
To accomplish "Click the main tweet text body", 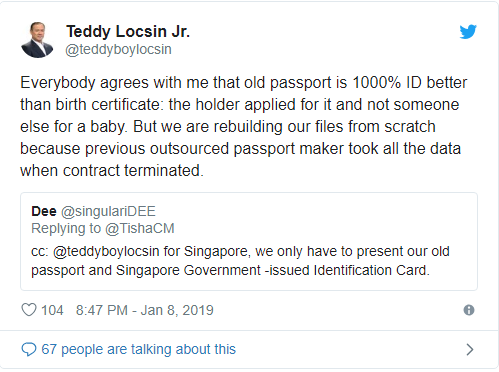I will [244, 126].
